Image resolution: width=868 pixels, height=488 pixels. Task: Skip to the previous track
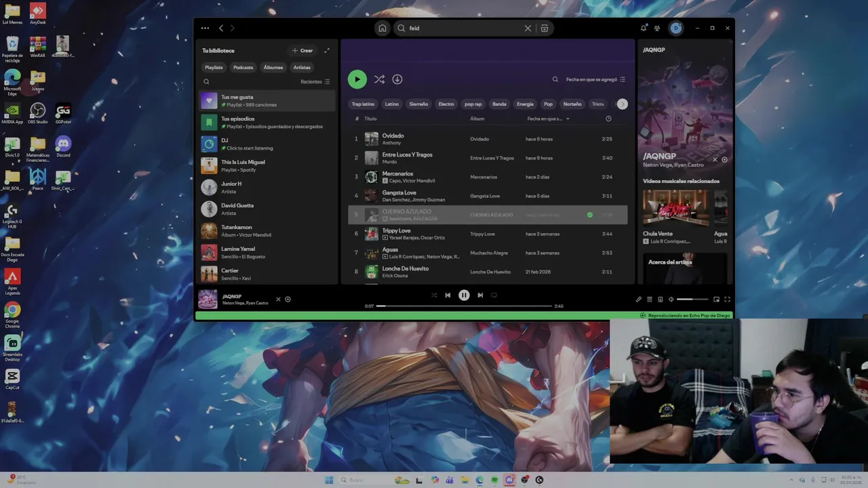[448, 296]
